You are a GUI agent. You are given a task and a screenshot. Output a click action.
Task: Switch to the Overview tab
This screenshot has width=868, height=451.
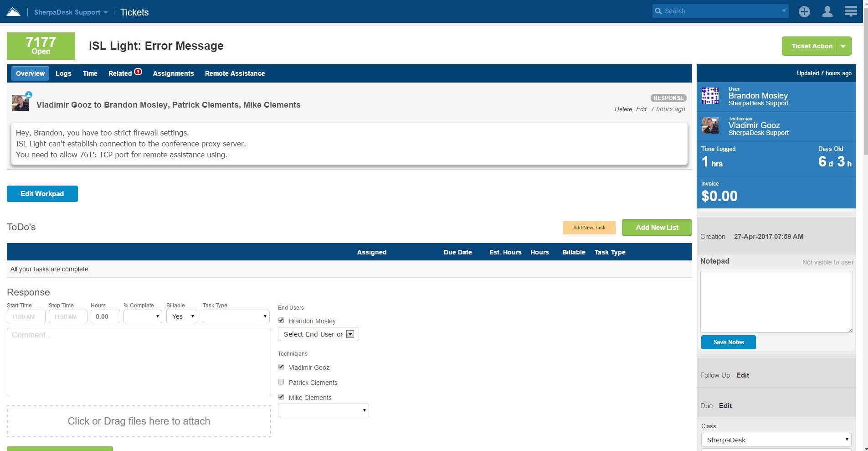click(30, 73)
